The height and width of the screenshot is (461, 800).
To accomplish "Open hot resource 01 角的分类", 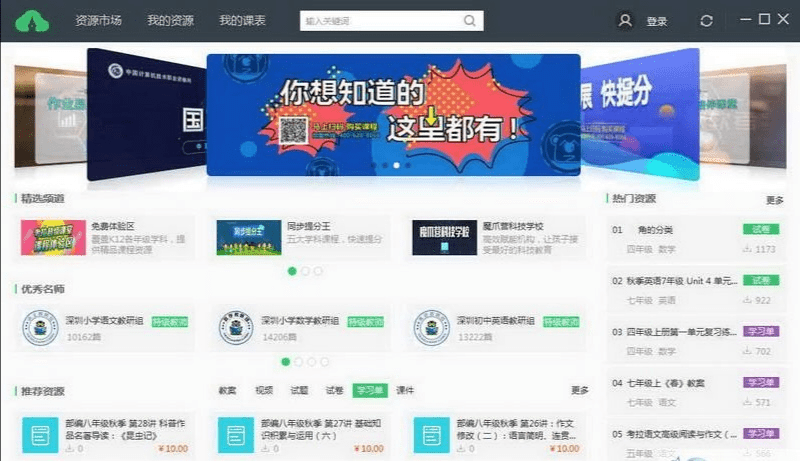I will (655, 230).
